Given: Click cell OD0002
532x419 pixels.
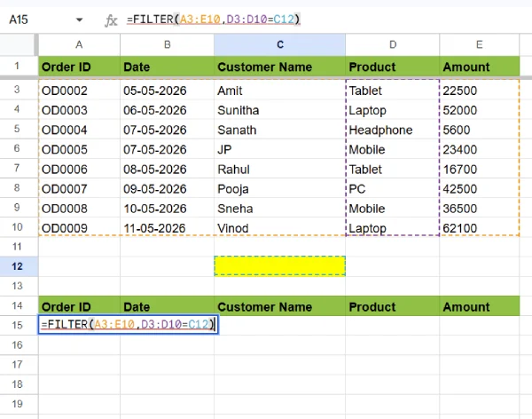Looking at the screenshot, I should click(79, 91).
